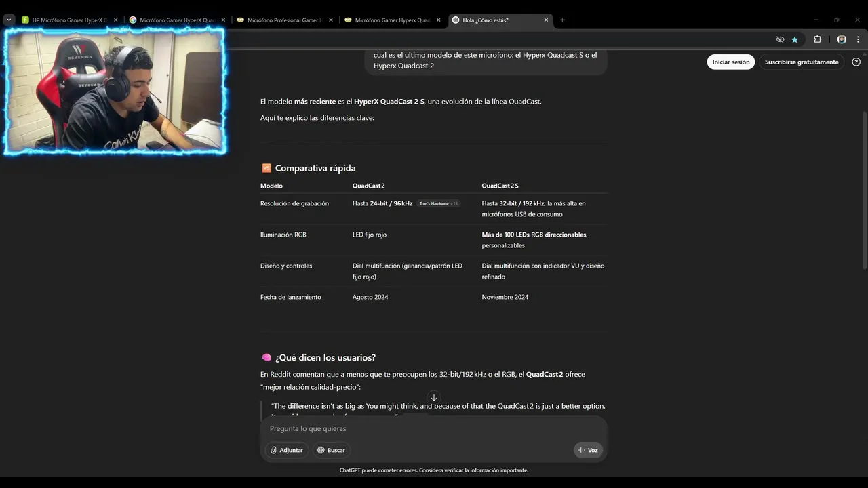The width and height of the screenshot is (868, 488).
Task: Click the crossed-eye tracking protection icon
Action: pos(780,39)
